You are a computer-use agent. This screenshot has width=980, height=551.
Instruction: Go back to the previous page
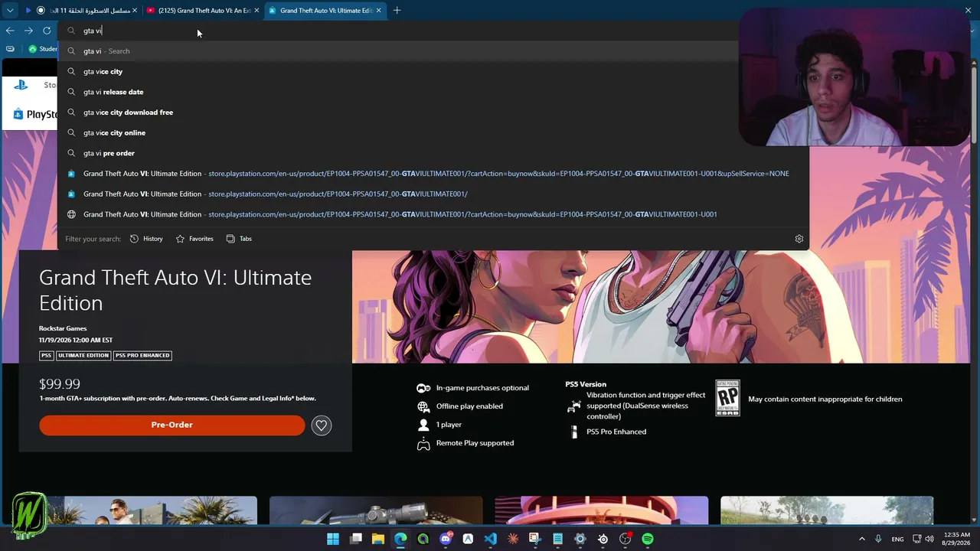tap(10, 31)
